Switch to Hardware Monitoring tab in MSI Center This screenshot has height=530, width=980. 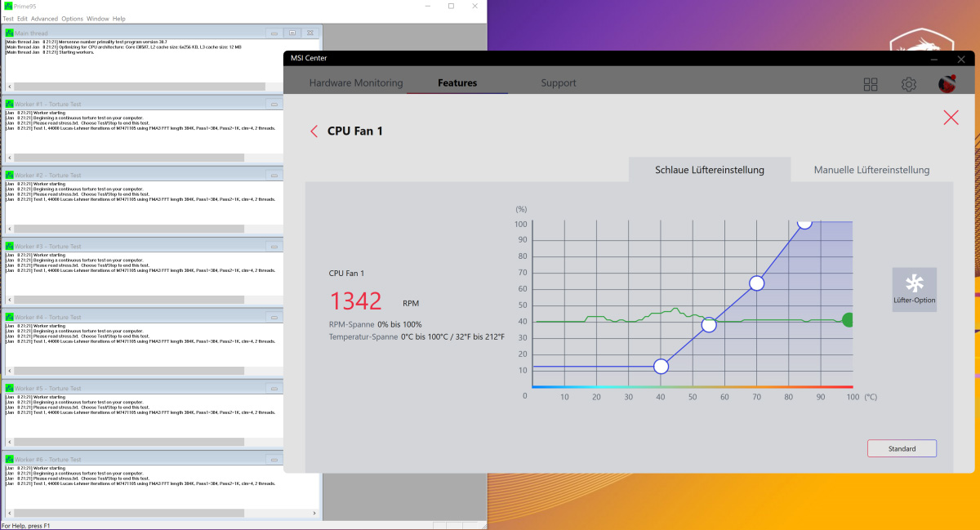[356, 83]
